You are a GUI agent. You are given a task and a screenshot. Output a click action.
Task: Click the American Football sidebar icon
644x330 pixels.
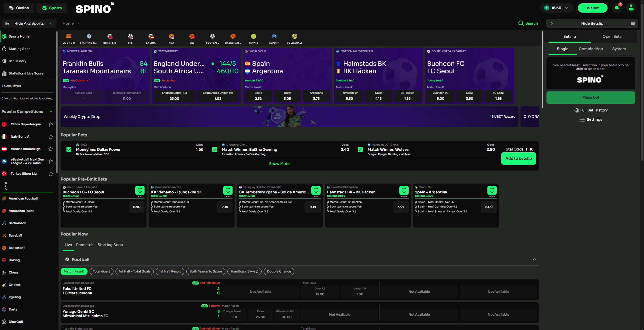4,199
